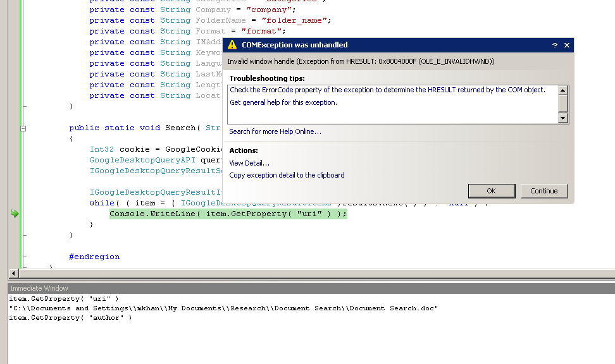
Task: Click the troubleshooting tips scrollbar thumb
Action: point(563,104)
